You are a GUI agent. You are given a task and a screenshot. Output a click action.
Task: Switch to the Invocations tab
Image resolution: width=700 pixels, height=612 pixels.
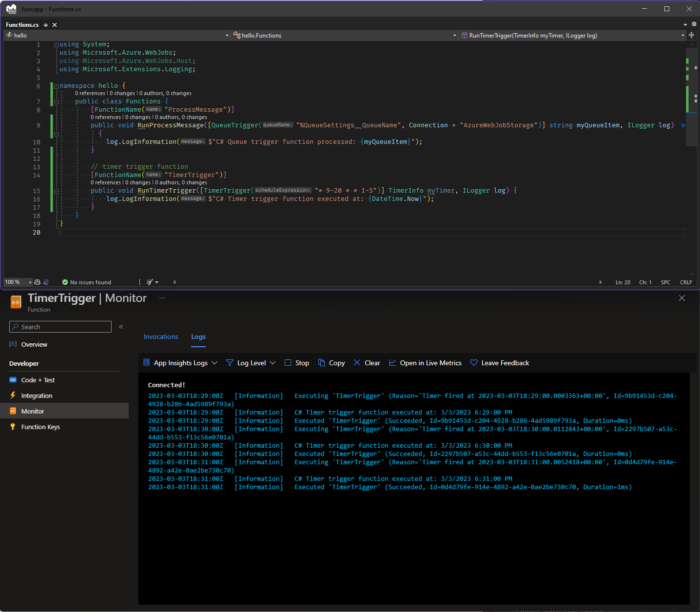[x=161, y=336]
